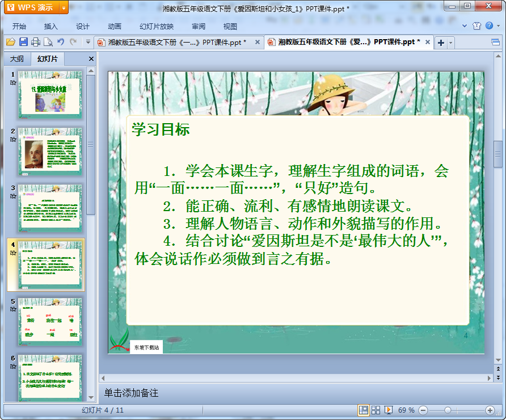Go to previous slide double-arrow button
The width and height of the screenshot is (506, 420).
[498, 369]
